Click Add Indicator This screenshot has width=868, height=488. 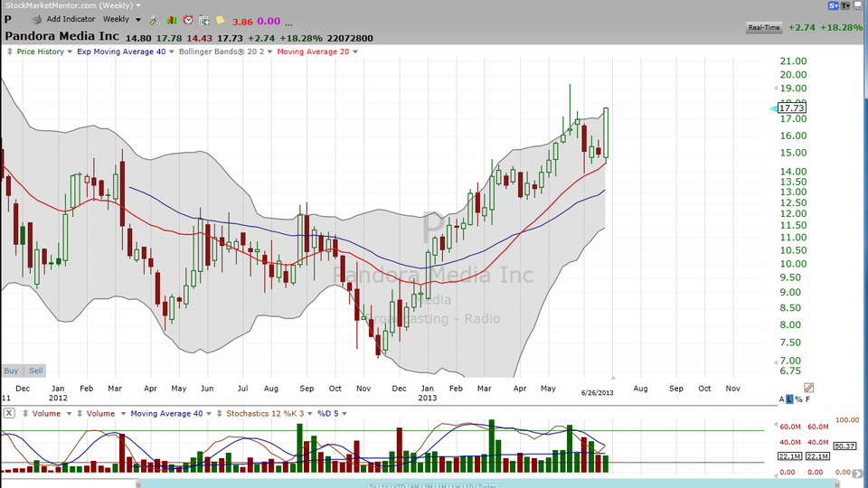point(71,19)
